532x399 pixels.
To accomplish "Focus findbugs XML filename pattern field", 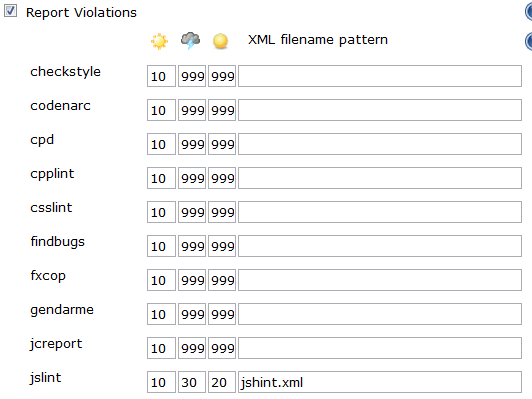I will pyautogui.click(x=380, y=246).
